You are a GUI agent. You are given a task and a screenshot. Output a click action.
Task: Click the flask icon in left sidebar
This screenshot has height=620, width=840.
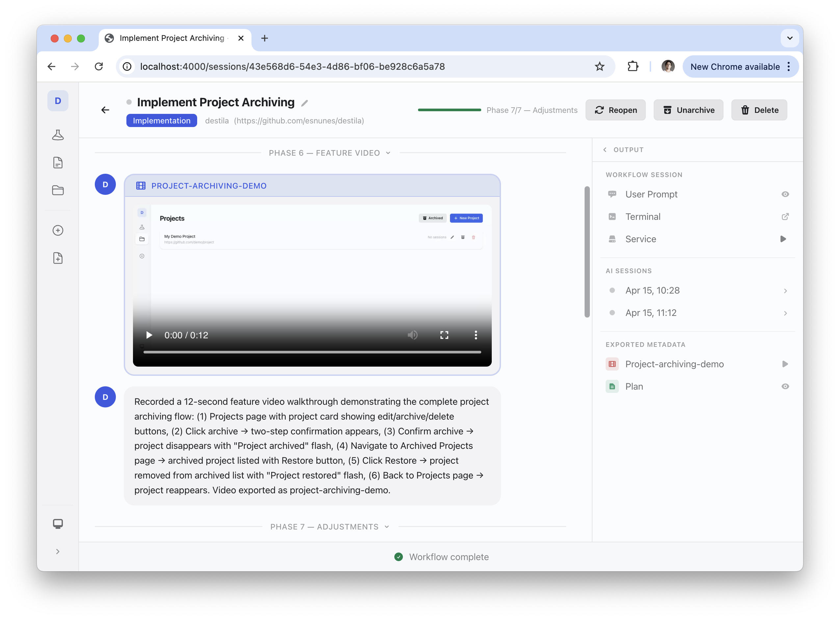tap(58, 135)
